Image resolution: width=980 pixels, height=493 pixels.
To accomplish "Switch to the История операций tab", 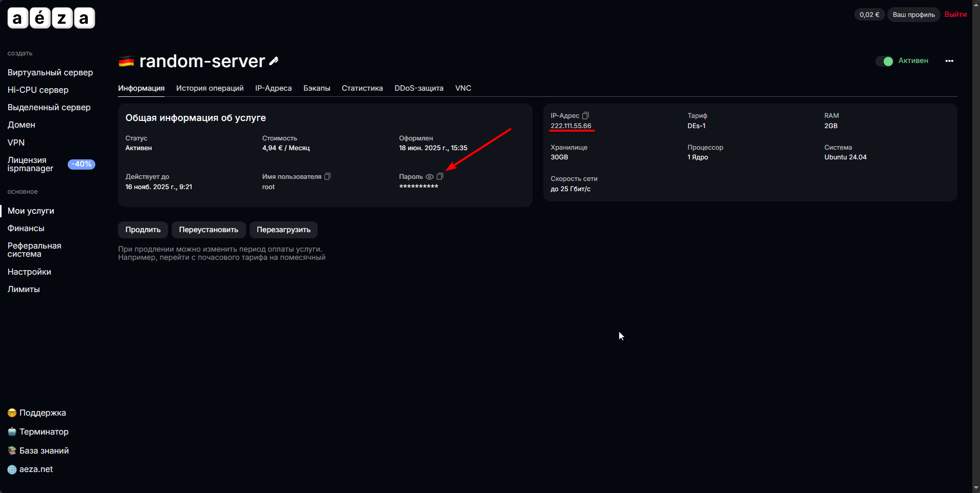I will (x=210, y=88).
